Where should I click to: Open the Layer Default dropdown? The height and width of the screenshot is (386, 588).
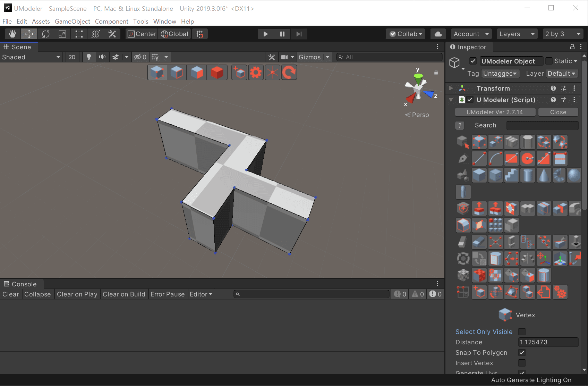[x=562, y=74]
